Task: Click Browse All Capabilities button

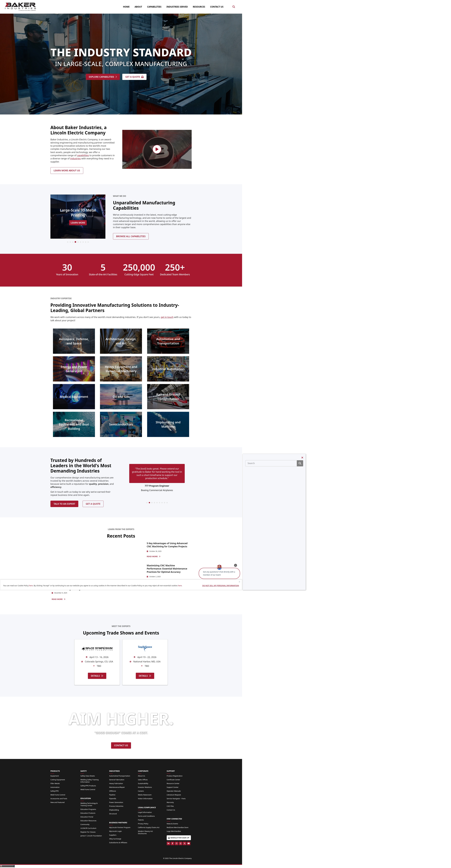Action: (x=131, y=236)
